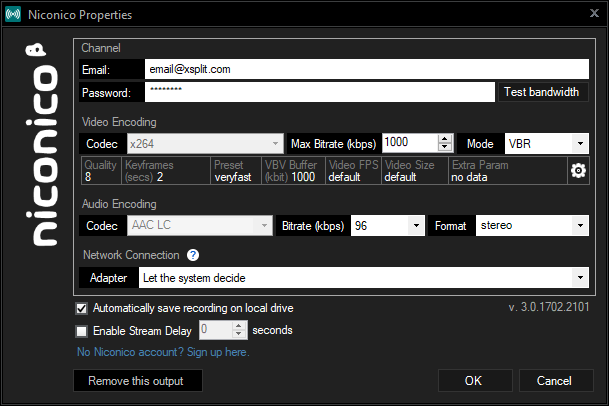Click the Max Bitrate value field
Image resolution: width=609 pixels, height=406 pixels.
click(x=410, y=143)
